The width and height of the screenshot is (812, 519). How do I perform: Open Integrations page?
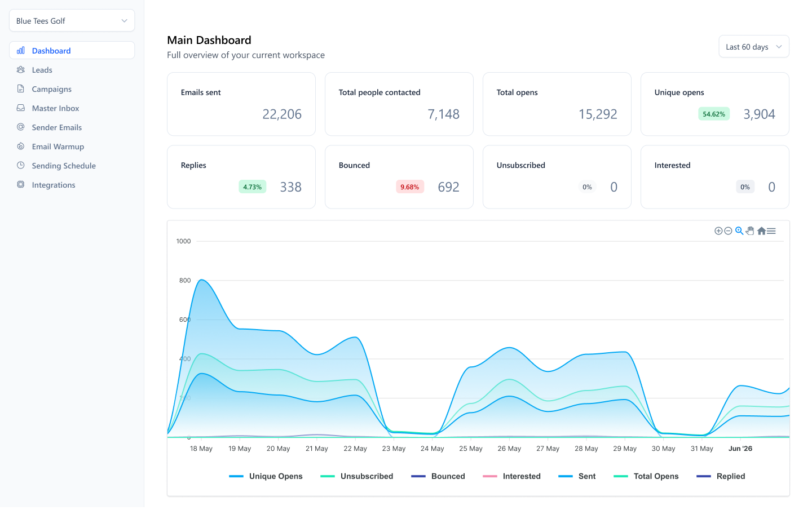pyautogui.click(x=72, y=185)
